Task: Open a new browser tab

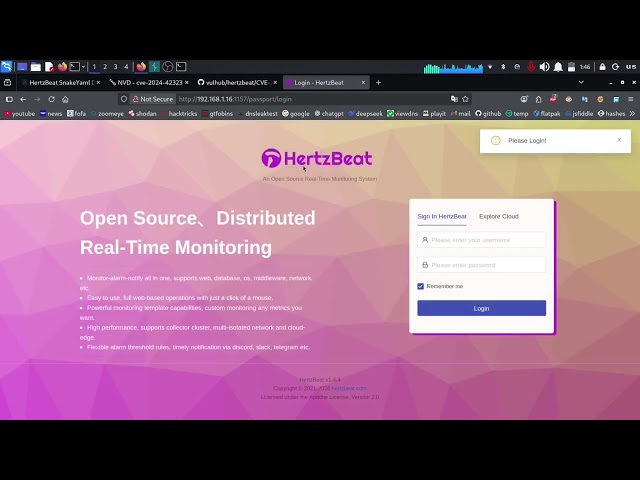Action: coord(378,82)
